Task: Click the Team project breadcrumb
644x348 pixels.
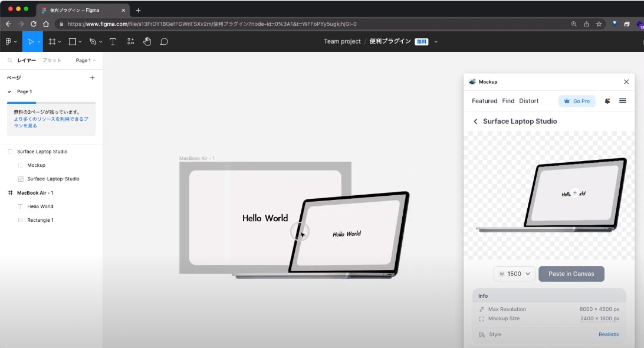Action: (342, 41)
